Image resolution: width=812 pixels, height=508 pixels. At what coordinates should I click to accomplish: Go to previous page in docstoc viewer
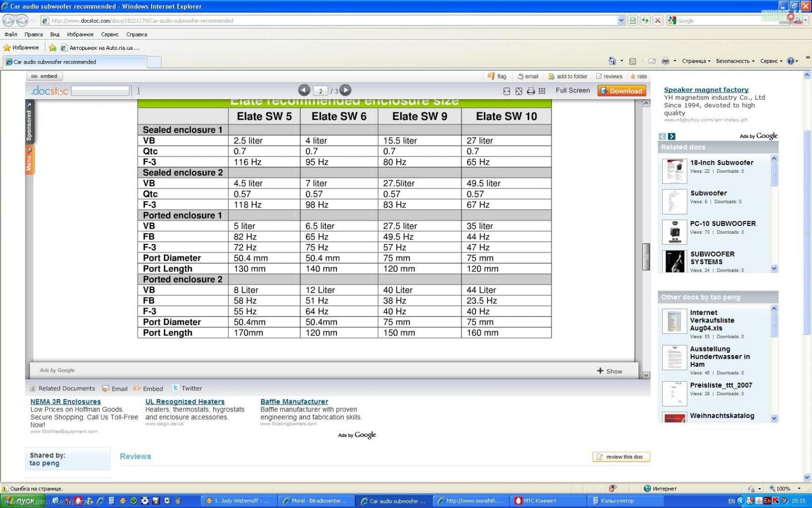304,90
